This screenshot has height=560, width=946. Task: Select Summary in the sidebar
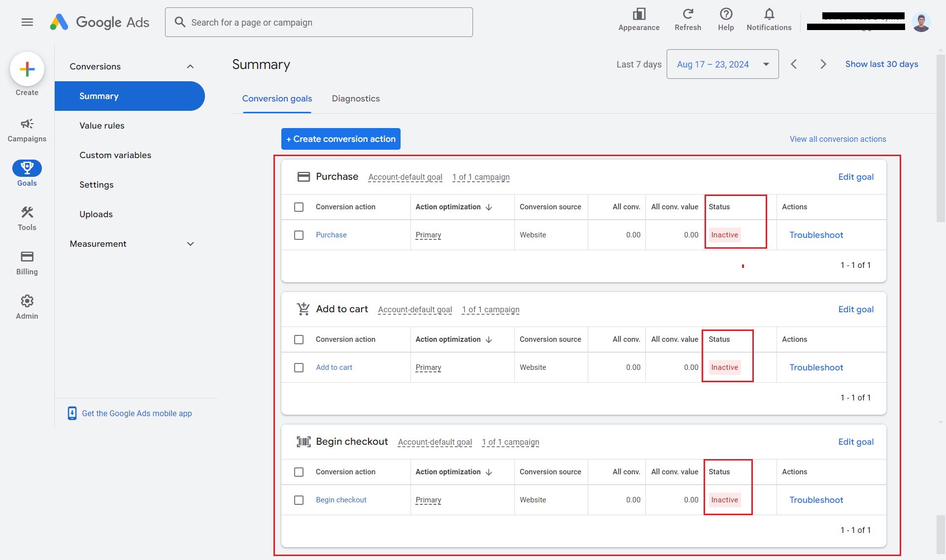[130, 96]
